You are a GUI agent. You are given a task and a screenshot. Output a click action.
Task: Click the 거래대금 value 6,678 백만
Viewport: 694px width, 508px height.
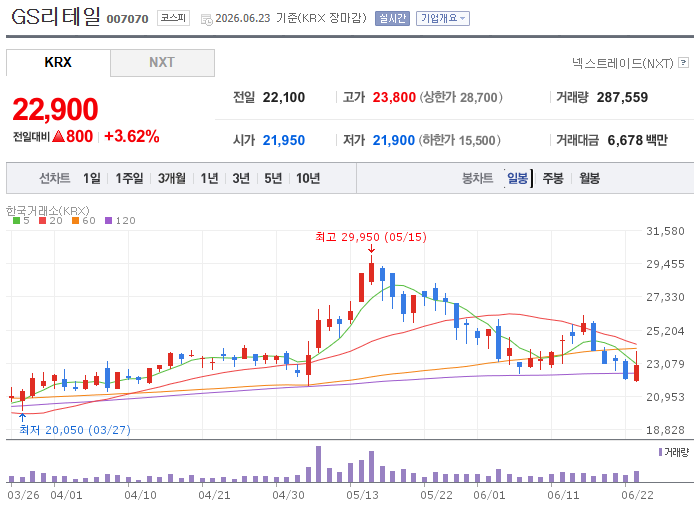click(637, 140)
